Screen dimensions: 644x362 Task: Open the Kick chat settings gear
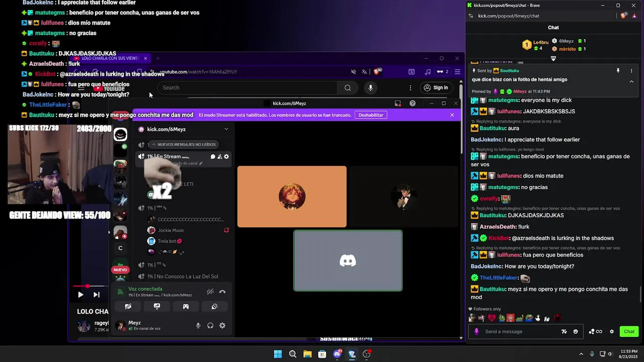(612, 331)
